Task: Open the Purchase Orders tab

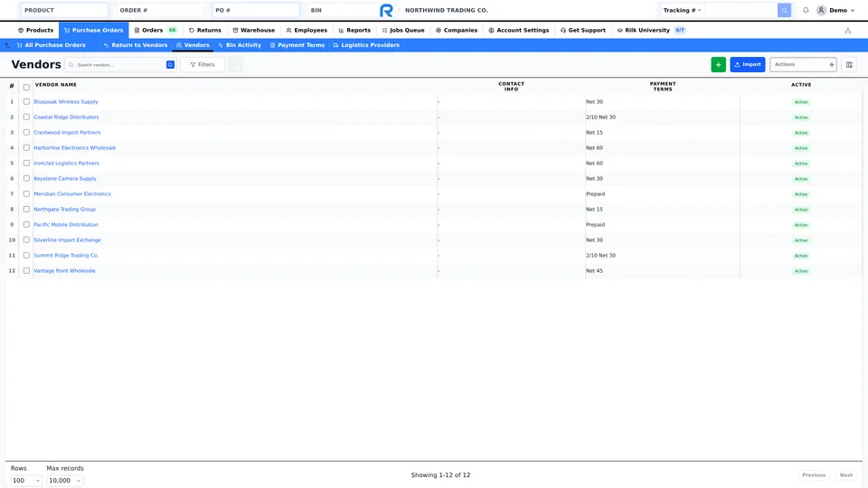Action: tap(93, 31)
